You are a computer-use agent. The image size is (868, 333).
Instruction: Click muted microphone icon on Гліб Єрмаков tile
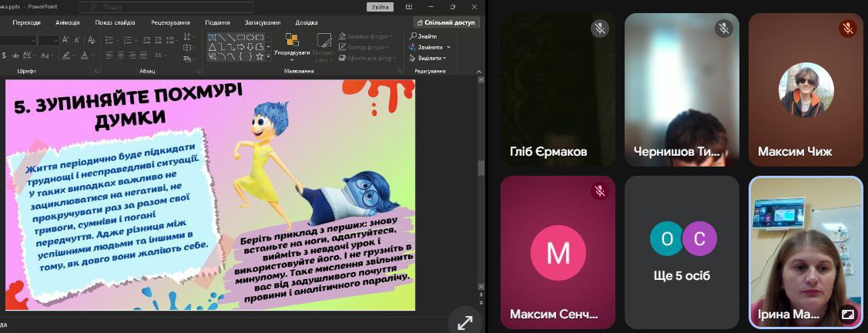(x=600, y=29)
